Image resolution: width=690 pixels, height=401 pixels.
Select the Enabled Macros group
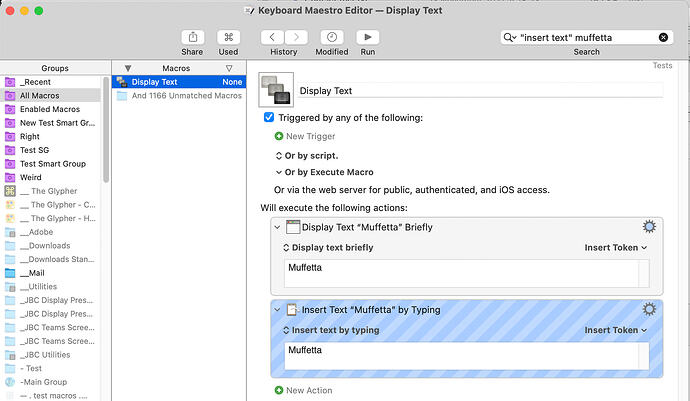tap(48, 108)
